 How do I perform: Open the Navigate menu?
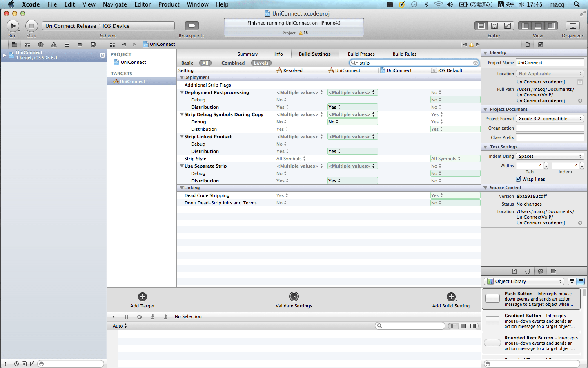pyautogui.click(x=115, y=4)
